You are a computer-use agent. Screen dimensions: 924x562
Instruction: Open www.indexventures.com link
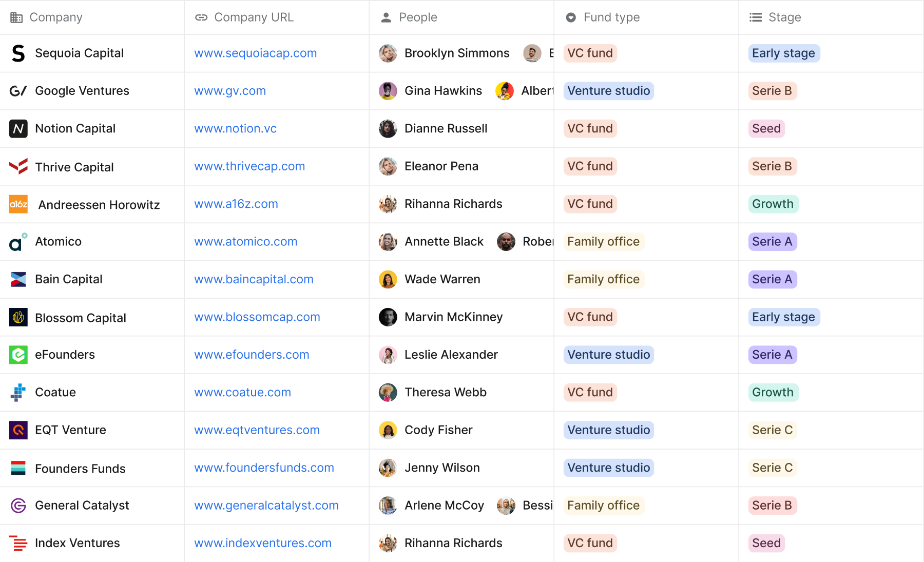coord(263,543)
